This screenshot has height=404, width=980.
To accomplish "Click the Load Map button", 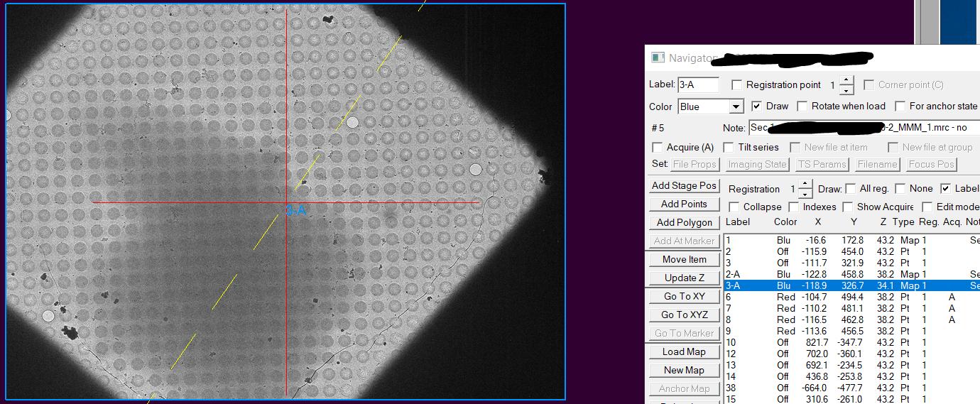I will 685,352.
